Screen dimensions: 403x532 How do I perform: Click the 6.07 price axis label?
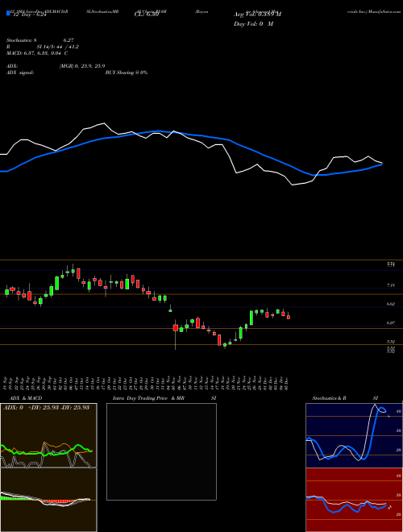click(x=391, y=323)
